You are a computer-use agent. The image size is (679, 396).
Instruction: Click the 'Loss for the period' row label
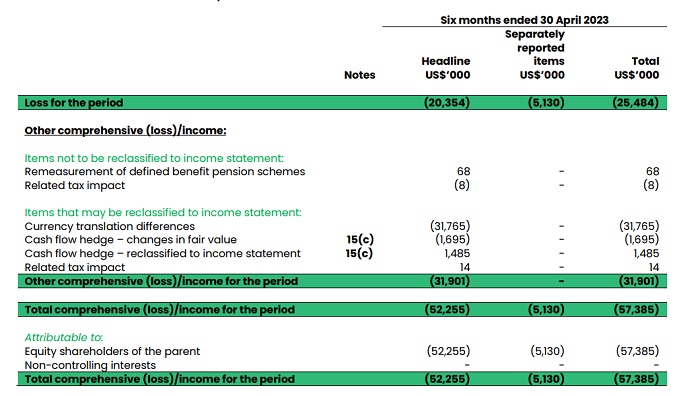click(x=74, y=103)
